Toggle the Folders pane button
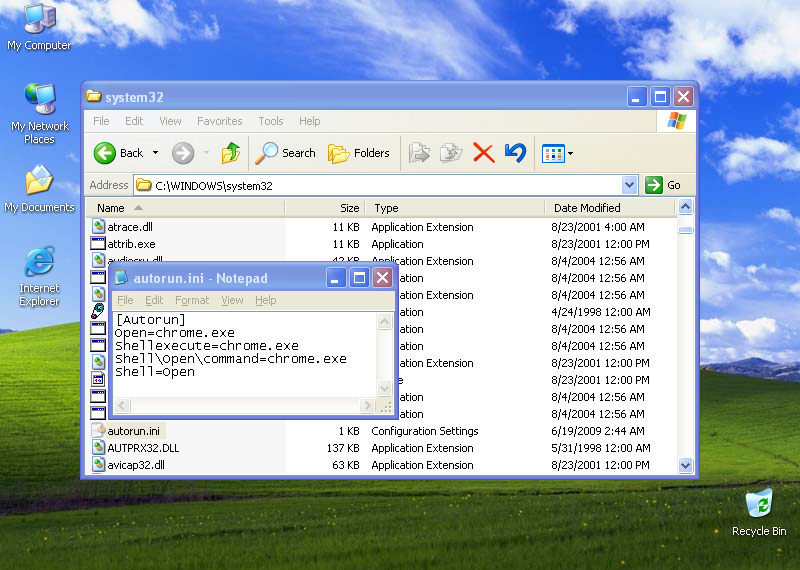 [359, 153]
